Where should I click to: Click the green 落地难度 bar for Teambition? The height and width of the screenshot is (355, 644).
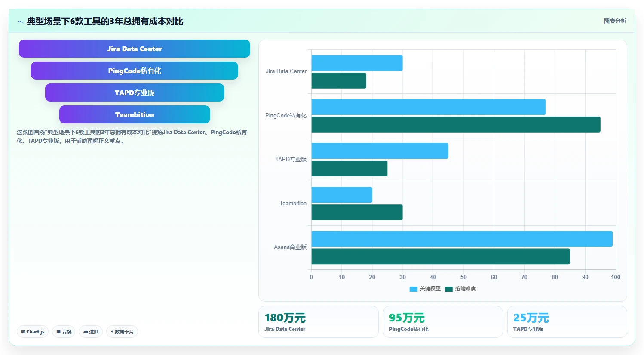[x=357, y=212]
